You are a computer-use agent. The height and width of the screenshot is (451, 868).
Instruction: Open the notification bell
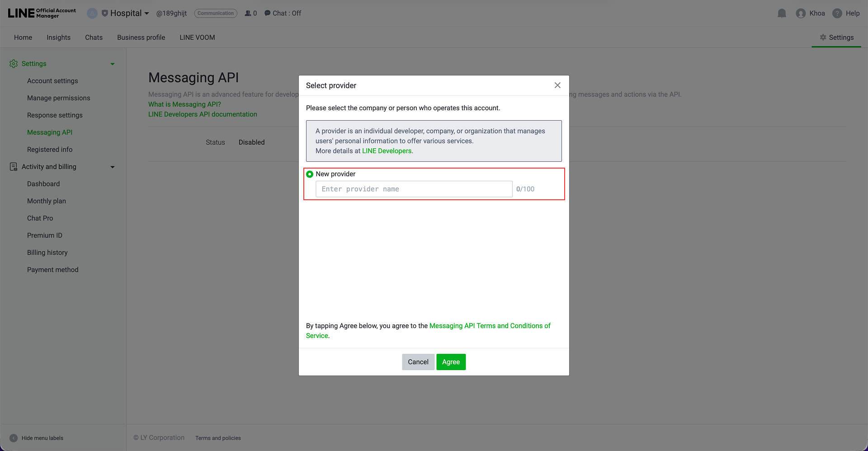click(x=782, y=13)
